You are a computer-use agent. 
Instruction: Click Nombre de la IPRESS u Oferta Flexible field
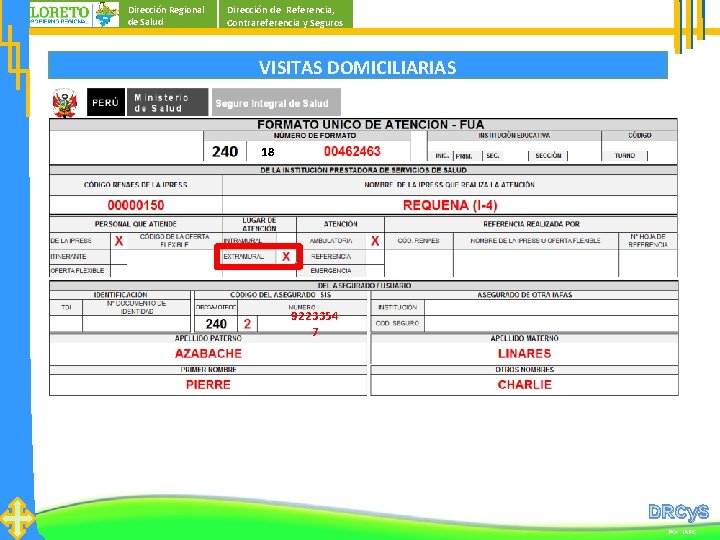(x=535, y=263)
